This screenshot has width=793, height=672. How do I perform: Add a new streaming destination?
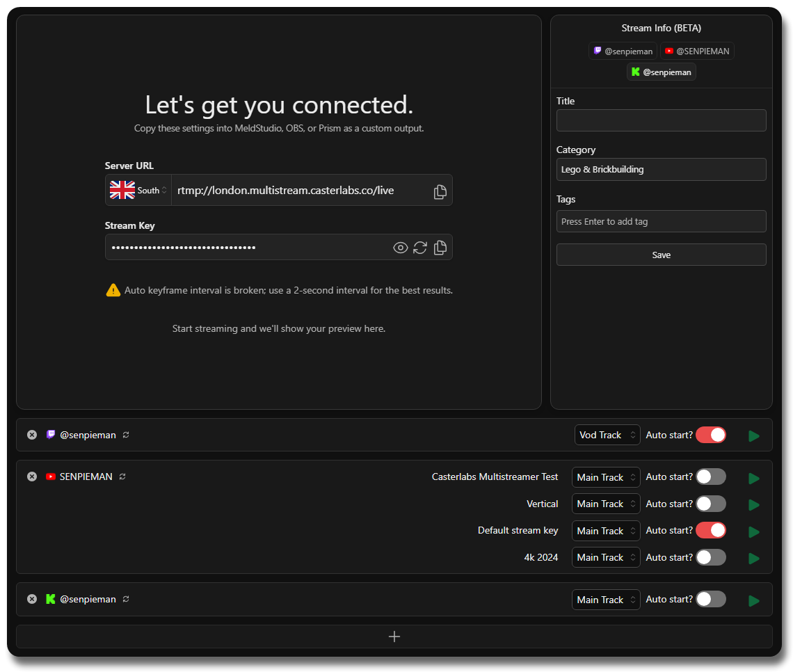pos(394,636)
